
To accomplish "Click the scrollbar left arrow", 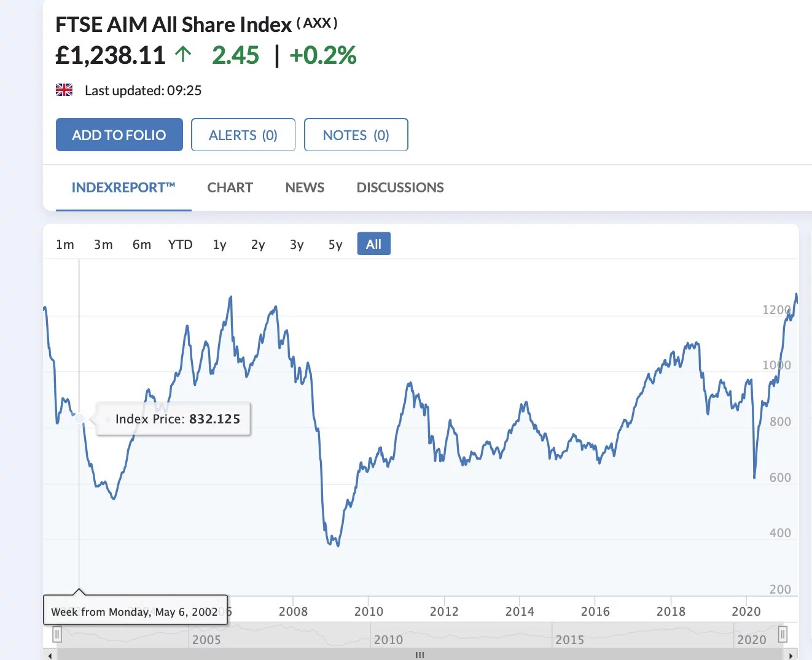I will (x=50, y=655).
